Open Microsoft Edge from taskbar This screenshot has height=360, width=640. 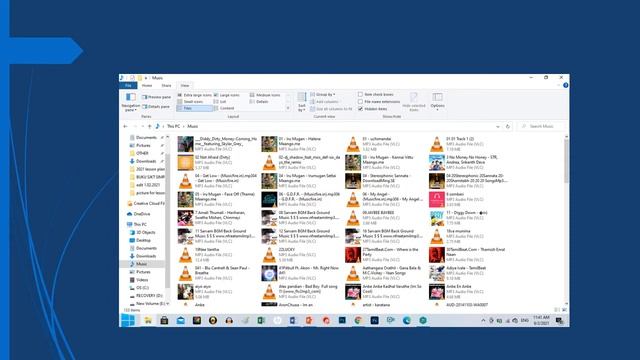[x=407, y=321]
